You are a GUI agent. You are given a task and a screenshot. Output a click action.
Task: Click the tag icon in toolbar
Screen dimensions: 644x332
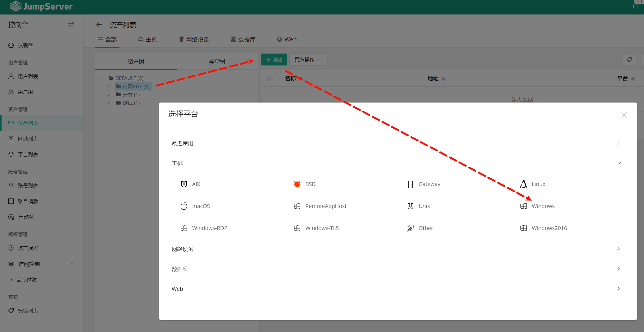point(629,60)
